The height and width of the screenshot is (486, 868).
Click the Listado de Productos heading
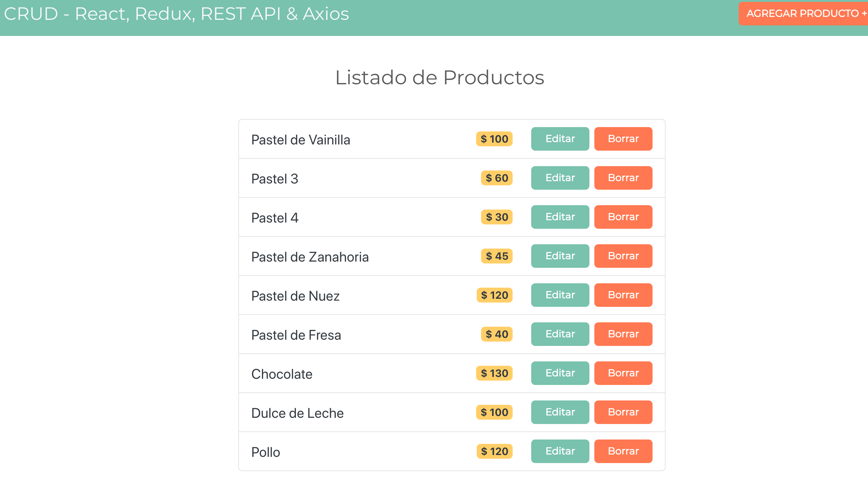(439, 77)
